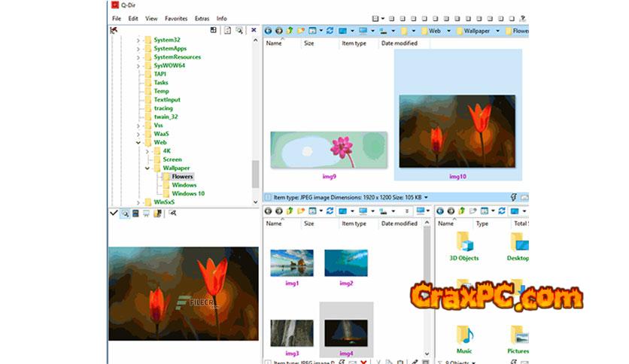Go up one folder in the top pane
This screenshot has height=364, width=629.
click(290, 31)
